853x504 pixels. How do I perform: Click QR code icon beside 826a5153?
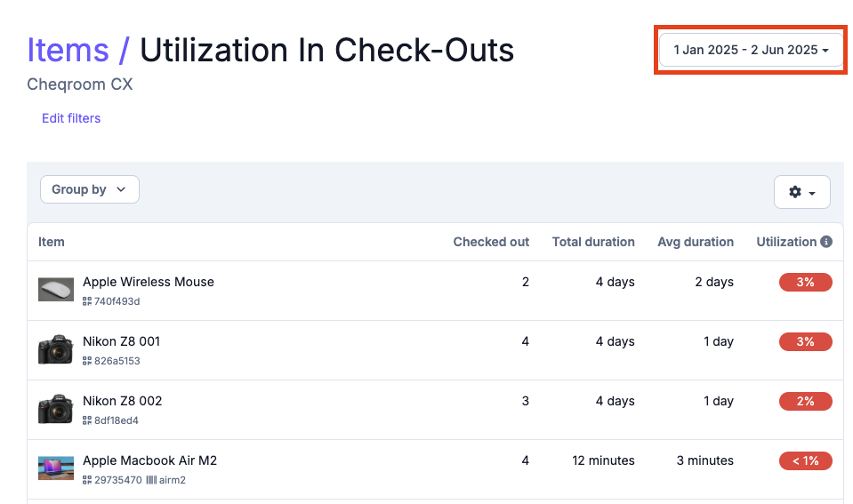tap(87, 361)
